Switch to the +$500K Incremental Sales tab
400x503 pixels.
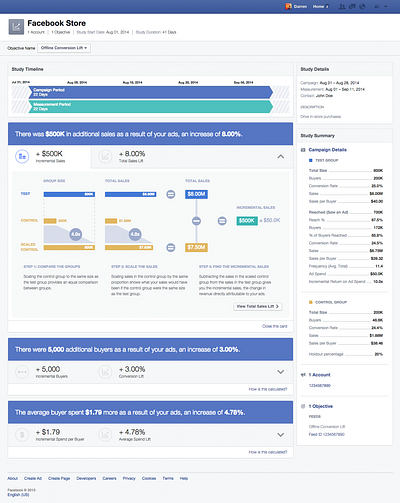pos(49,156)
